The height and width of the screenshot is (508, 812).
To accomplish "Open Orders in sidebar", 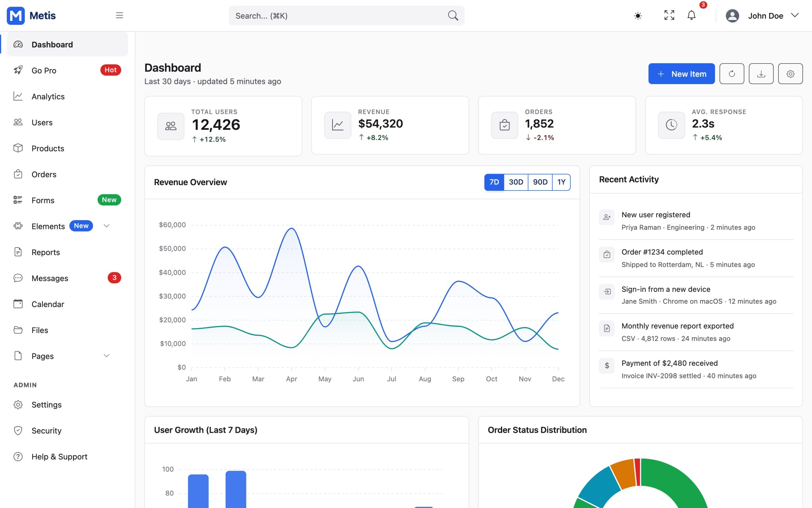I will click(67, 174).
